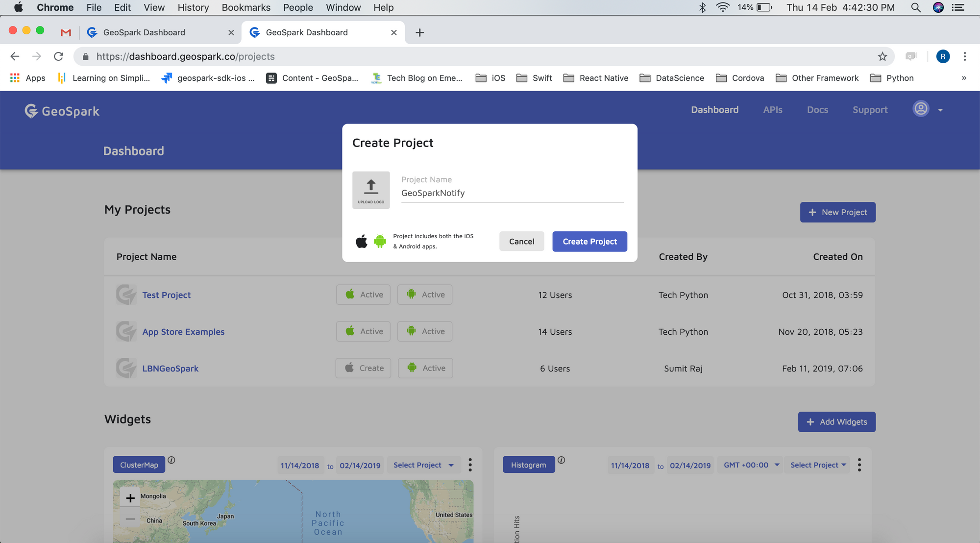
Task: Click ClusterMap start date 11/14/2018
Action: pos(299,466)
